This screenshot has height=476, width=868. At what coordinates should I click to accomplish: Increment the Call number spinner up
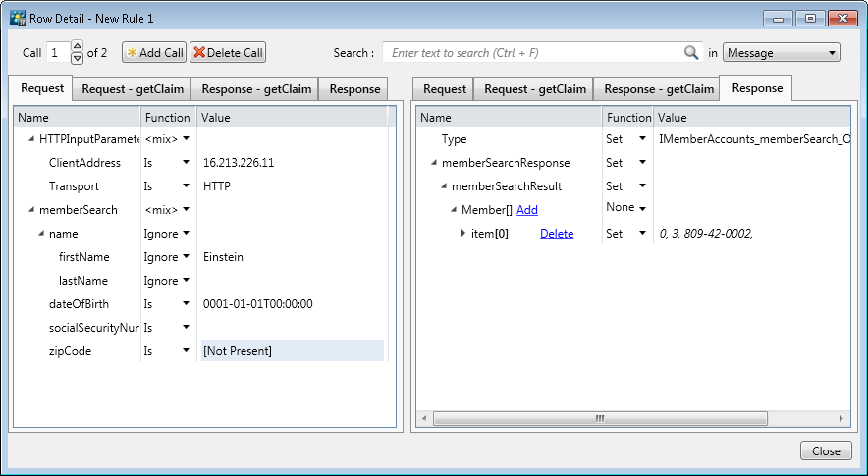coord(78,47)
